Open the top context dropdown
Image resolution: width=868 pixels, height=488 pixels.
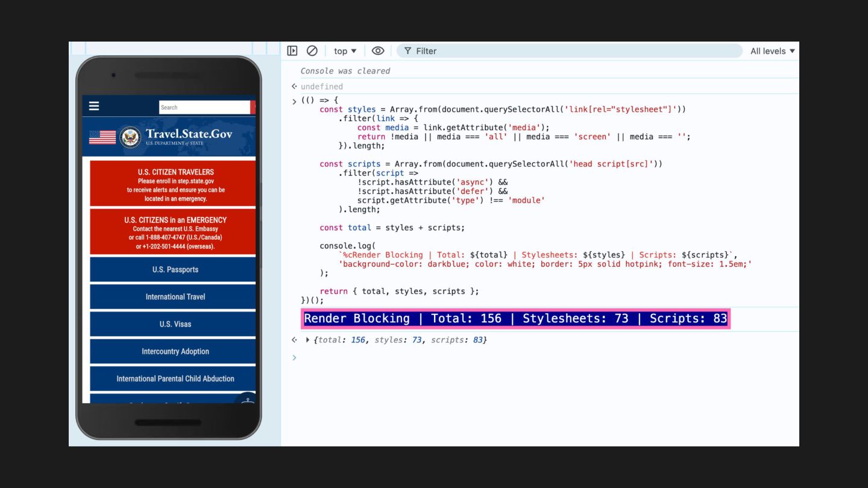(345, 51)
